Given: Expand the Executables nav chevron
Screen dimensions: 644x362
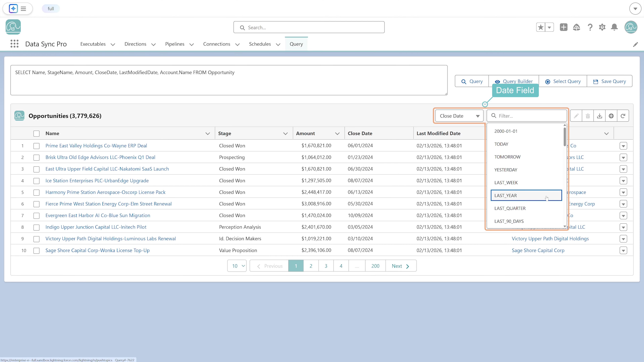Looking at the screenshot, I should pyautogui.click(x=113, y=45).
